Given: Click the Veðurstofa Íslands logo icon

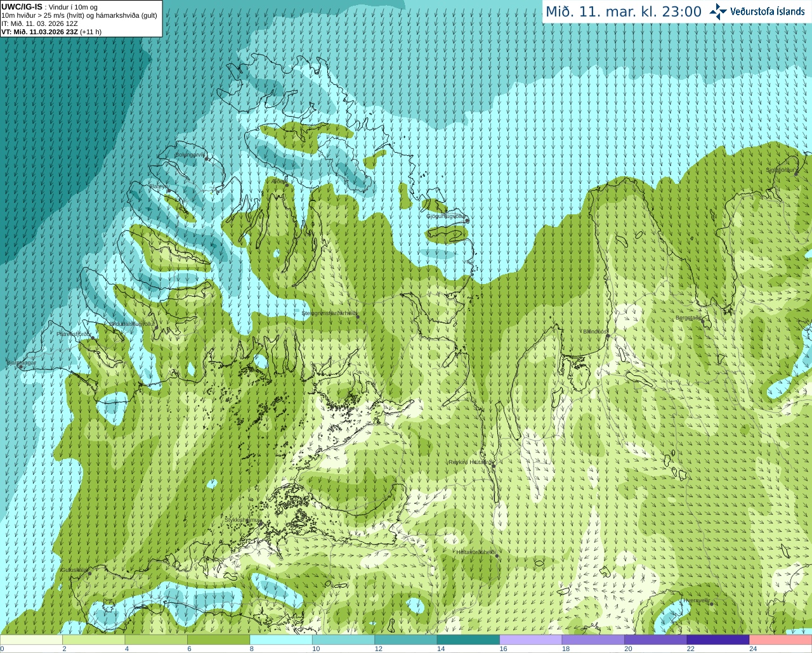Looking at the screenshot, I should [x=718, y=11].
